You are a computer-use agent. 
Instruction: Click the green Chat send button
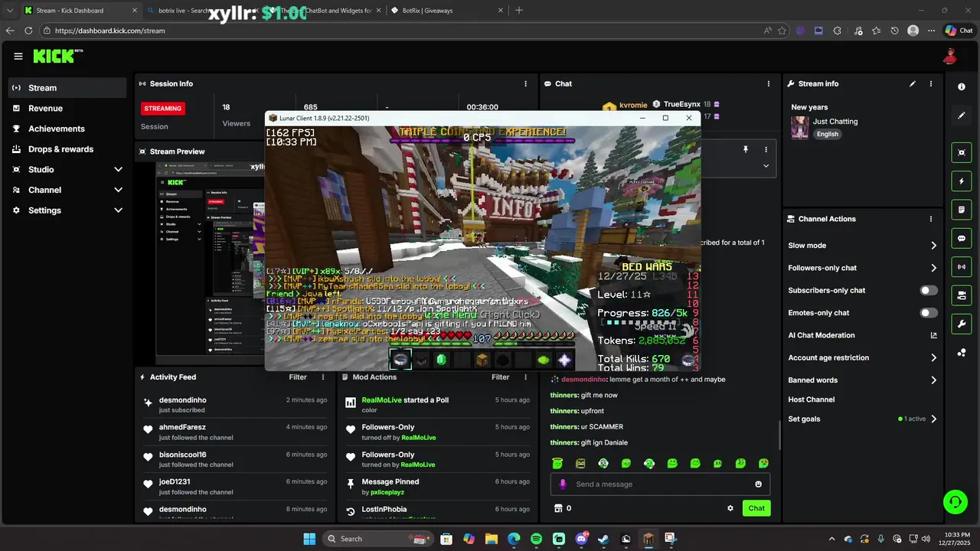(756, 508)
